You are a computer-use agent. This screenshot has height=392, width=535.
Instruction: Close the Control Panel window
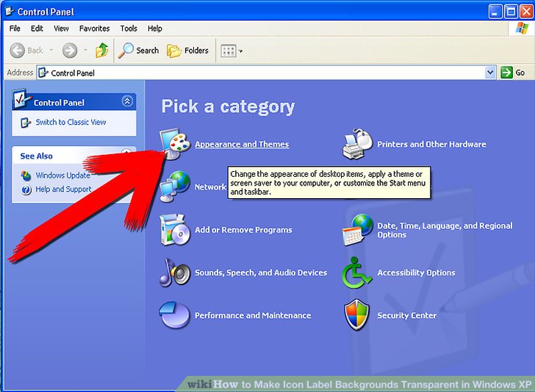click(x=526, y=12)
